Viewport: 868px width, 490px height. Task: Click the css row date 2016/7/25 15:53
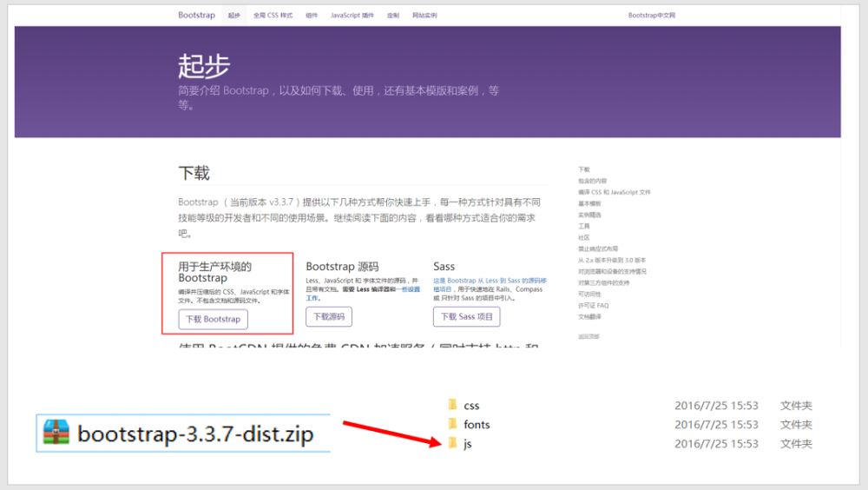(x=716, y=406)
